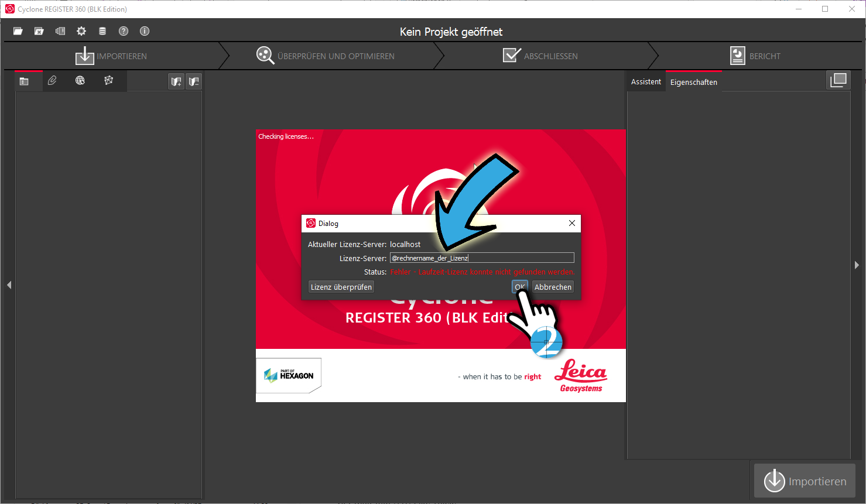Open settings via the gear icon
This screenshot has height=504, width=866.
click(81, 31)
